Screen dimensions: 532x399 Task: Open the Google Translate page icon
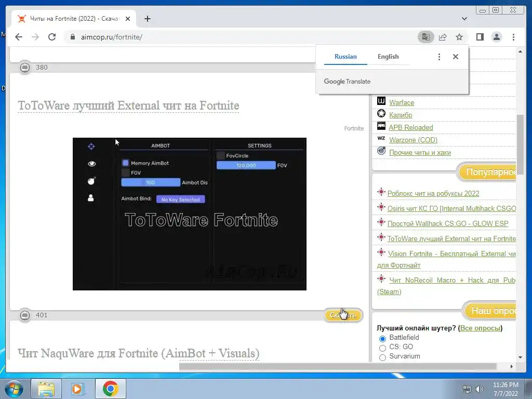[426, 37]
